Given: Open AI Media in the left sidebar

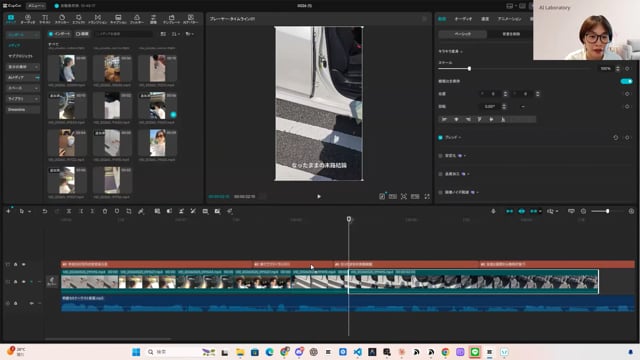Looking at the screenshot, I should pyautogui.click(x=23, y=78).
